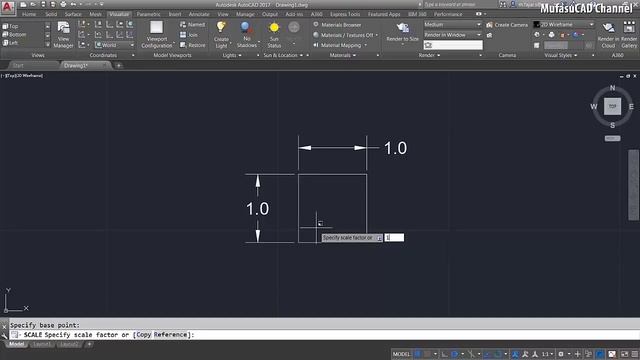Toggle ortho mode in the status bar

coord(444,354)
